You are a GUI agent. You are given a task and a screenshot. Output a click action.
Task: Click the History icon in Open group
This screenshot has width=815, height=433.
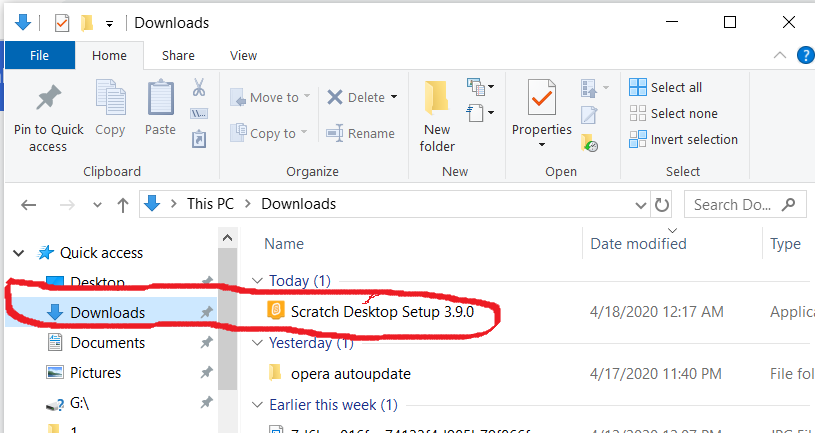click(589, 142)
